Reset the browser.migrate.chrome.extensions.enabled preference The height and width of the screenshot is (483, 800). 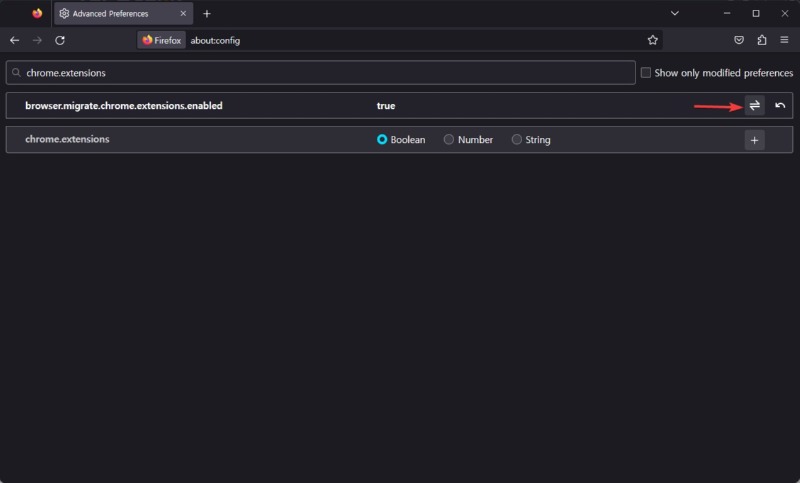coord(780,105)
